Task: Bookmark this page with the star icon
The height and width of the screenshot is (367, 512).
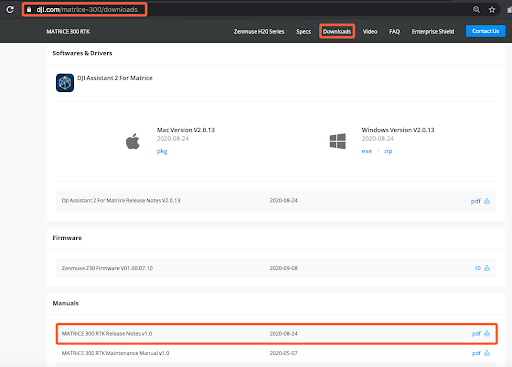Action: pos(492,10)
